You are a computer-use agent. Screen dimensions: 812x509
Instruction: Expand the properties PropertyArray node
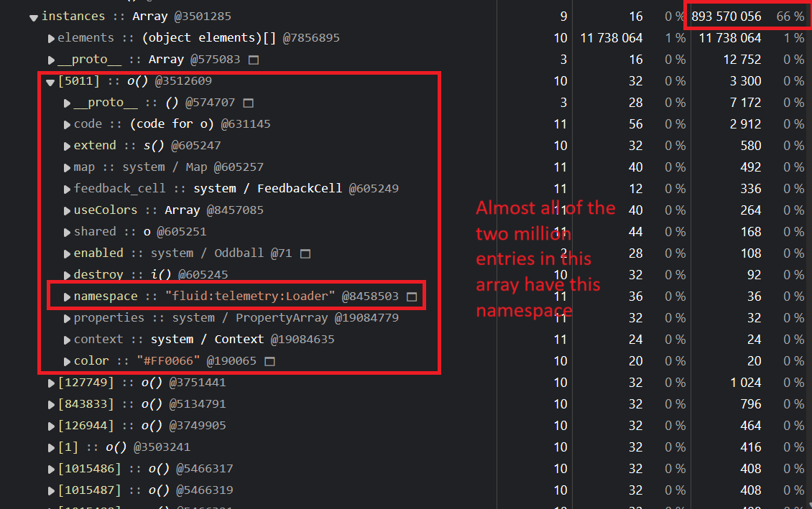coord(66,317)
